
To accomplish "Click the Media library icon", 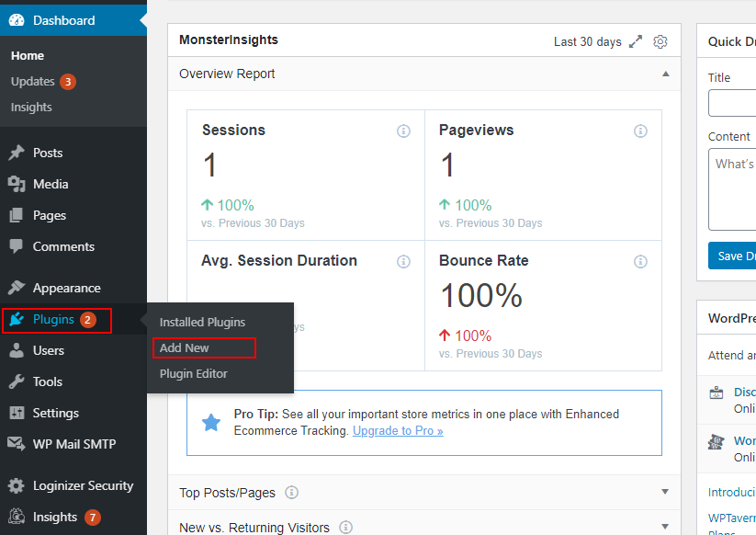I will pyautogui.click(x=17, y=184).
